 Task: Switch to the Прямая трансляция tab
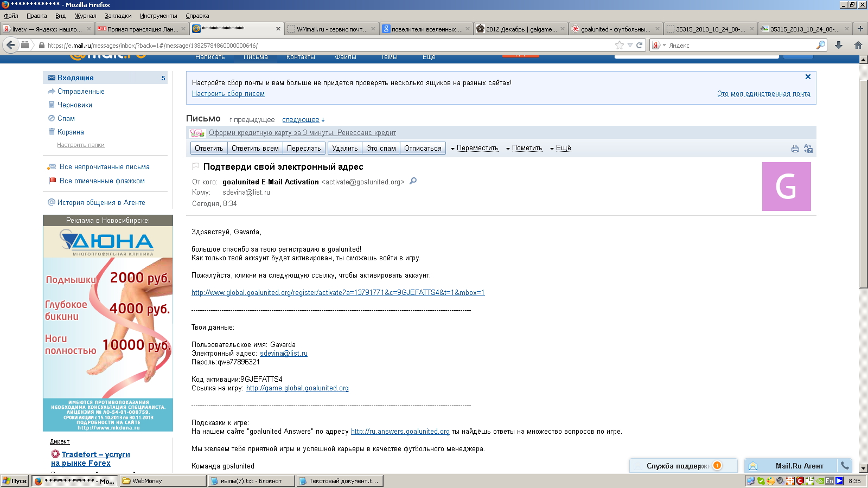[142, 29]
